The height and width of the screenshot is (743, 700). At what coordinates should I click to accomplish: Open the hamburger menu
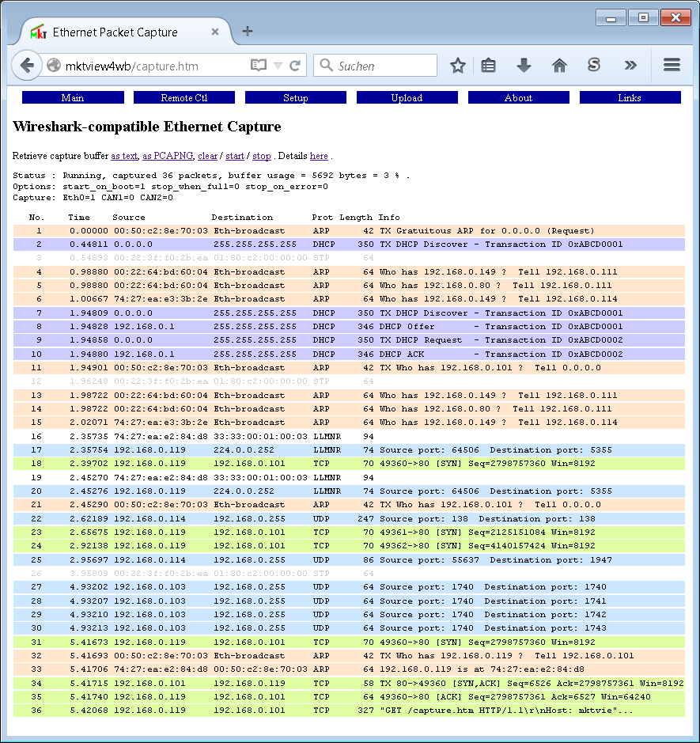[672, 65]
